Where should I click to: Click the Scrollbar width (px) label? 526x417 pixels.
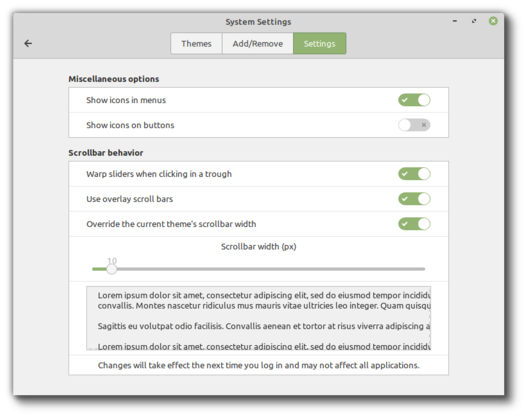click(x=259, y=247)
